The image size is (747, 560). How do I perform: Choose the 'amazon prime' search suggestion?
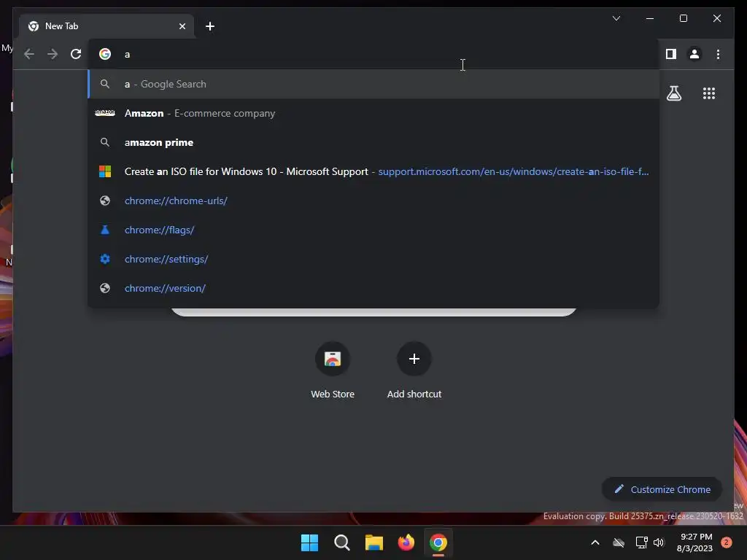pos(374,142)
